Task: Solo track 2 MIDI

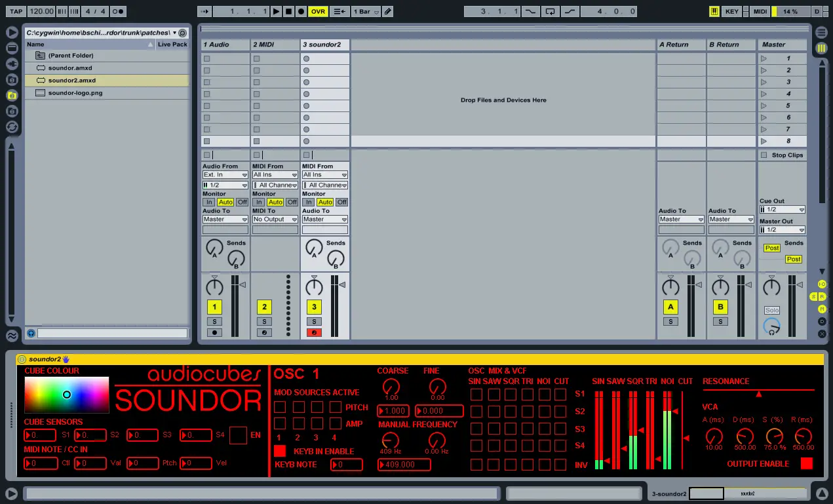Action: (x=264, y=322)
